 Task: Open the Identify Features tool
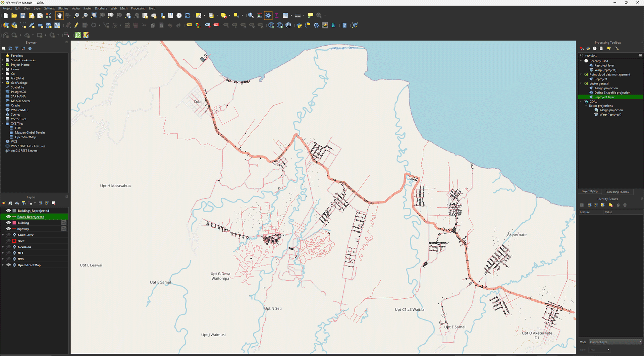[251, 15]
